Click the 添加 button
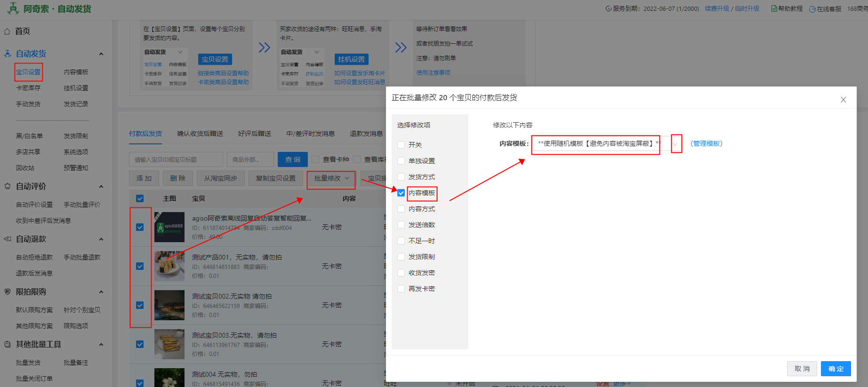868x387 pixels. click(x=144, y=178)
